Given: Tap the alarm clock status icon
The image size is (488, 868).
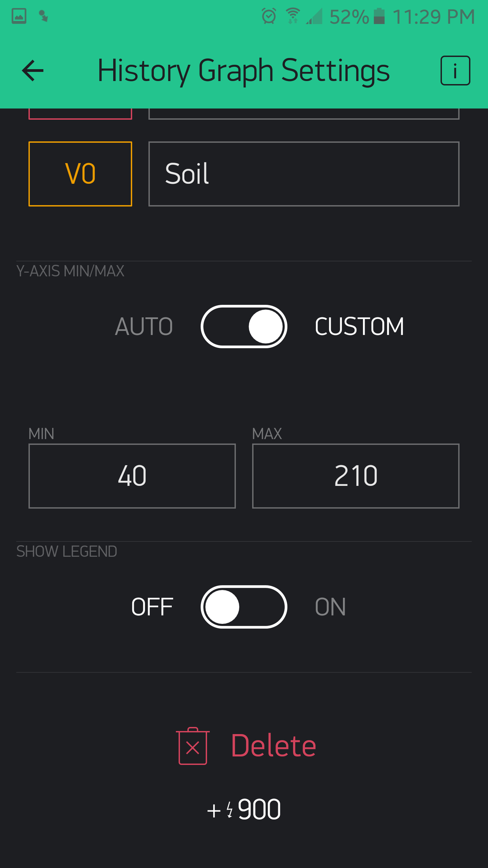Looking at the screenshot, I should [269, 16].
